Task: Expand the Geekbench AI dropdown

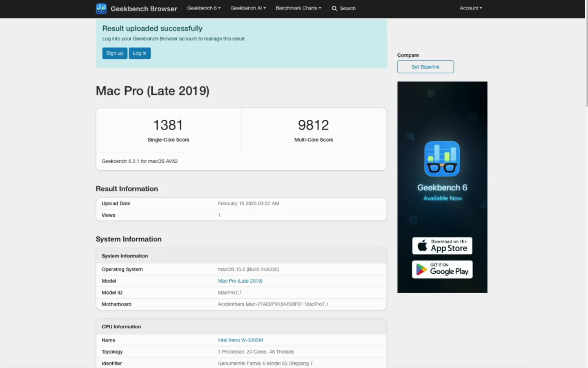Action: click(248, 8)
